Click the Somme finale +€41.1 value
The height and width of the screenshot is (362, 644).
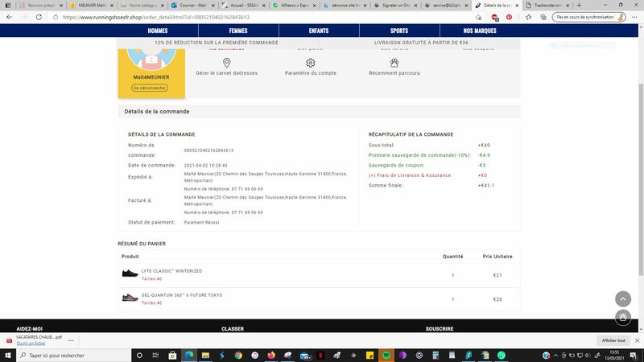tap(486, 186)
